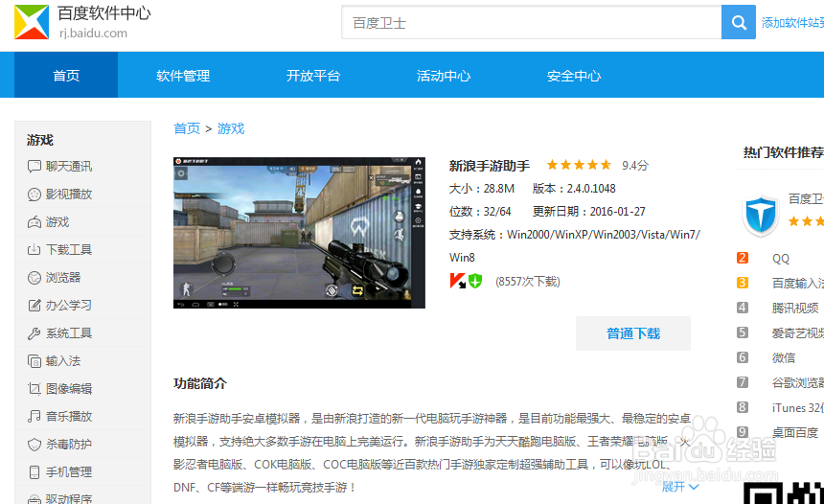
Task: Click the 添加软件站 link at top right
Action: coord(792,23)
